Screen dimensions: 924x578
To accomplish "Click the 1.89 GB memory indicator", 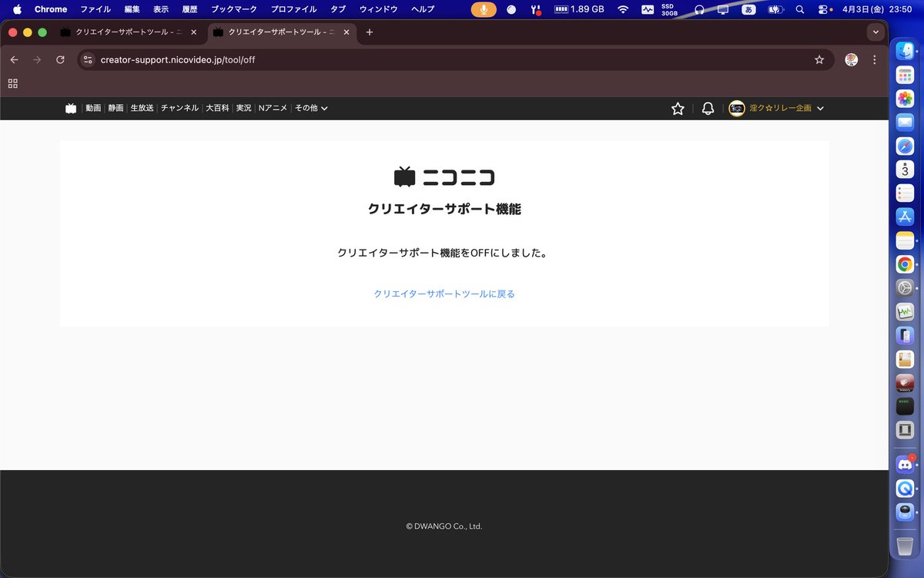I will pyautogui.click(x=579, y=9).
